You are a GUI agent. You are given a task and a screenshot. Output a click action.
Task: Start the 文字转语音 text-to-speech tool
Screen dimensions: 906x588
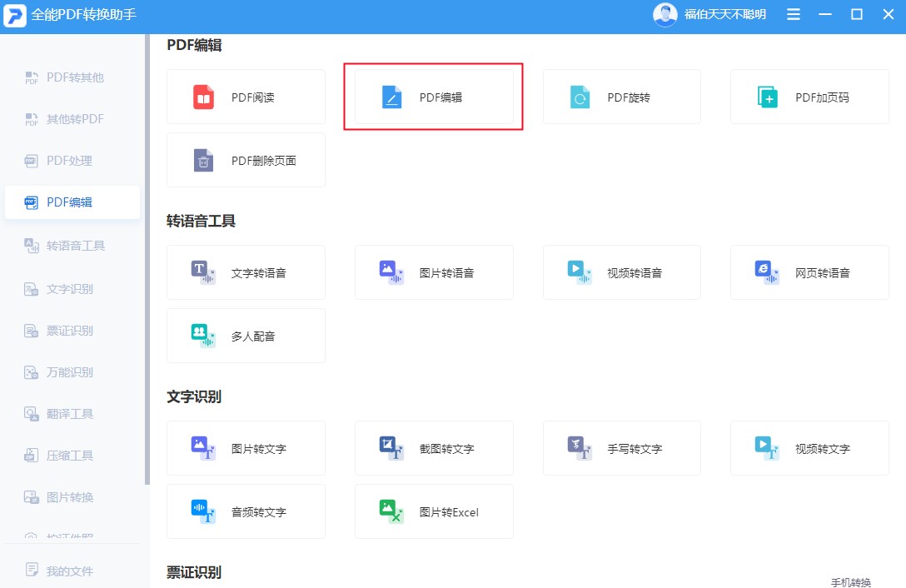click(x=246, y=272)
